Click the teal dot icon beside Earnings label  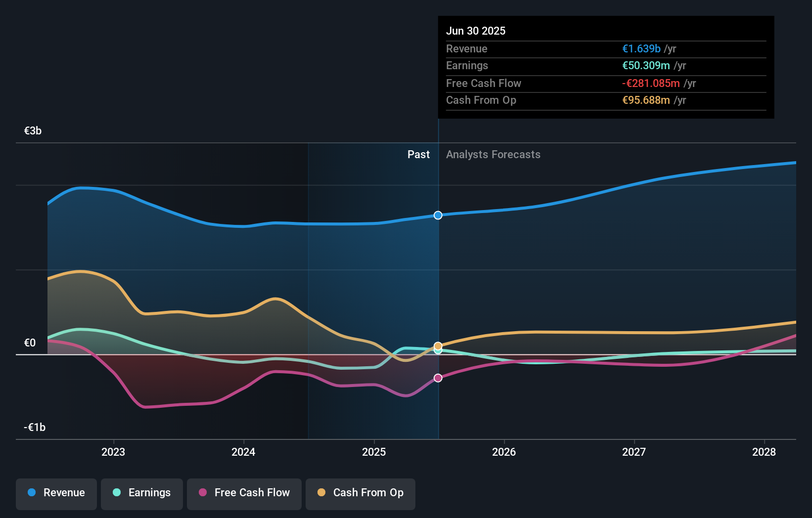click(117, 493)
